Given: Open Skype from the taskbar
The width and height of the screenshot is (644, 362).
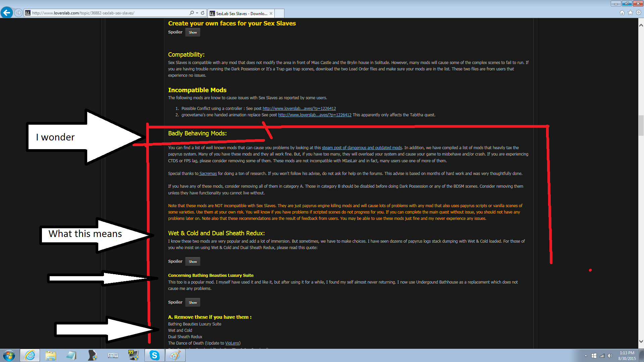Looking at the screenshot, I should 155,355.
